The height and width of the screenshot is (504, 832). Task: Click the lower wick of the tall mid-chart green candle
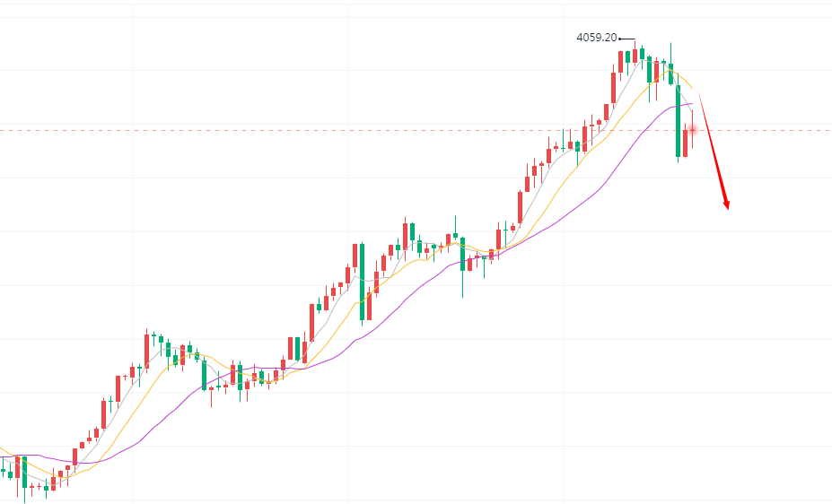click(462, 285)
